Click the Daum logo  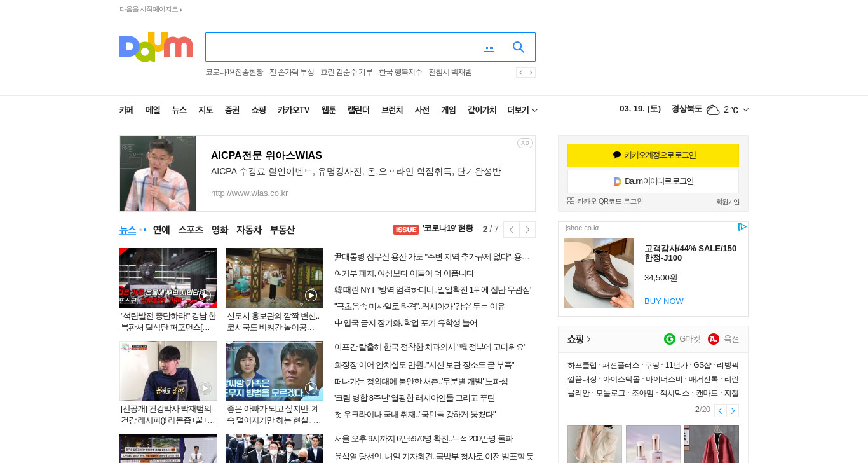[x=156, y=47]
